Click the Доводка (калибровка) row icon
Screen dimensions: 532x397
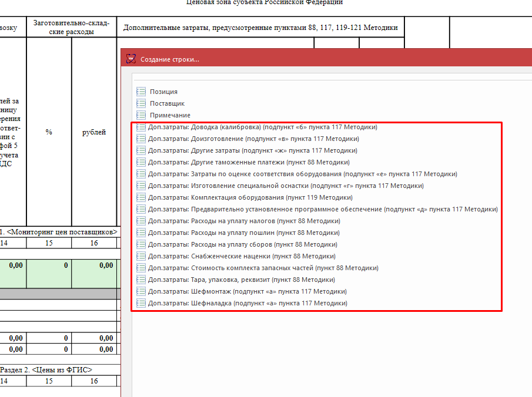(141, 127)
